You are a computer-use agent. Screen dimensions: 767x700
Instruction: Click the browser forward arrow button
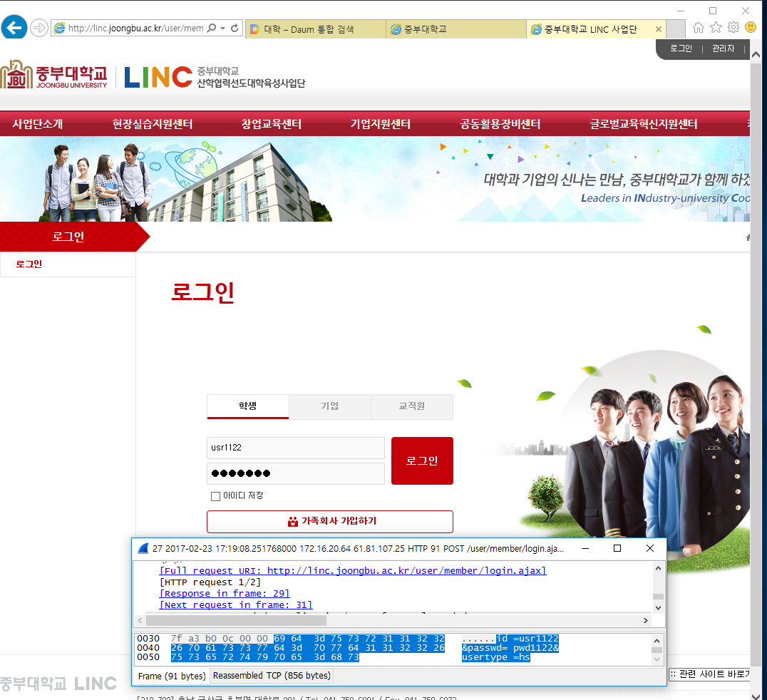[x=38, y=28]
